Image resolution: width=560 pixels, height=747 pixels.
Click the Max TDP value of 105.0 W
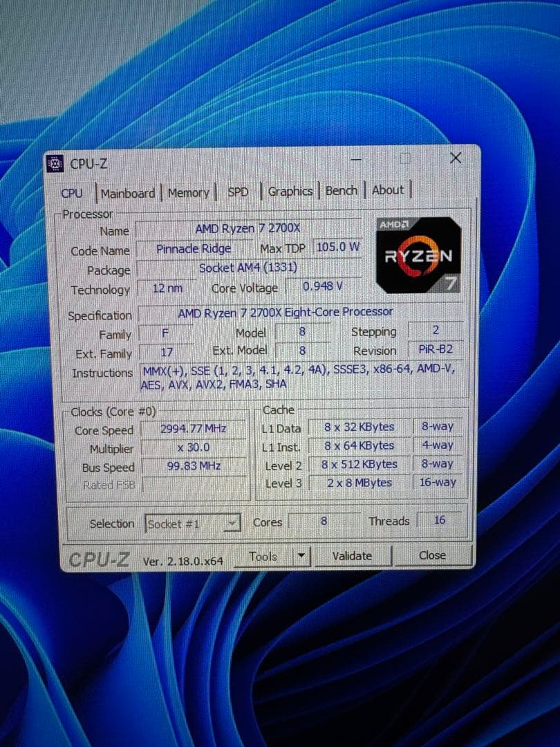[x=338, y=248]
